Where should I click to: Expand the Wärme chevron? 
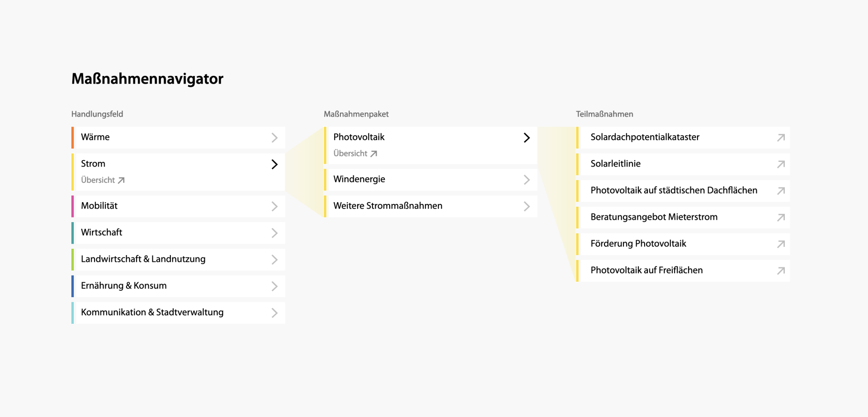point(274,137)
